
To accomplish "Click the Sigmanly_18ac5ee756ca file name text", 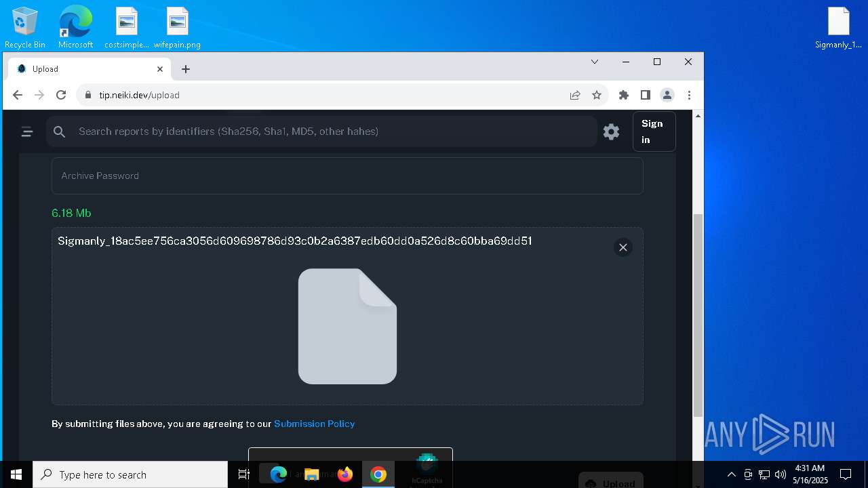I will [x=294, y=241].
